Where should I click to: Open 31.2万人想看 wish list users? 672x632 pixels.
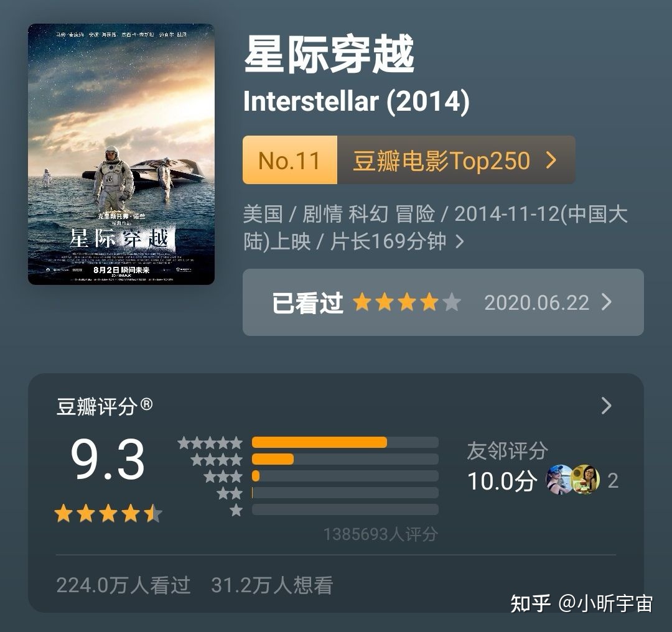pos(272,585)
